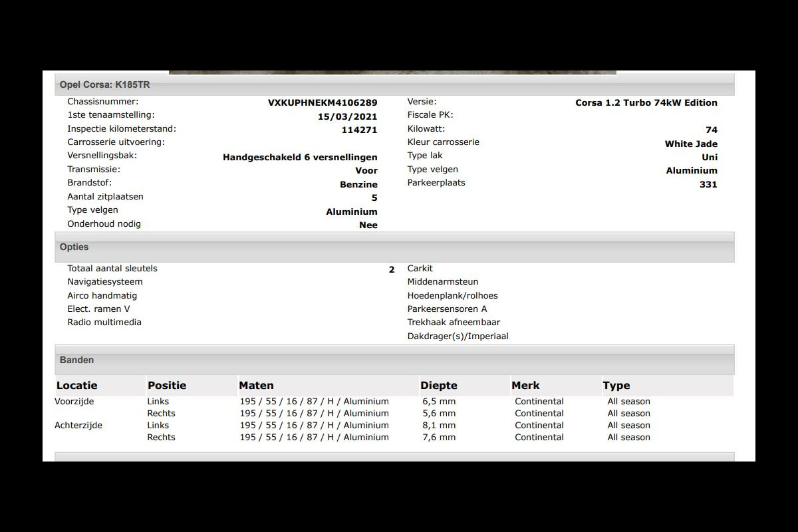Click the Handgeschakeld 6 versnellingen value
798x532 pixels.
pyautogui.click(x=300, y=158)
